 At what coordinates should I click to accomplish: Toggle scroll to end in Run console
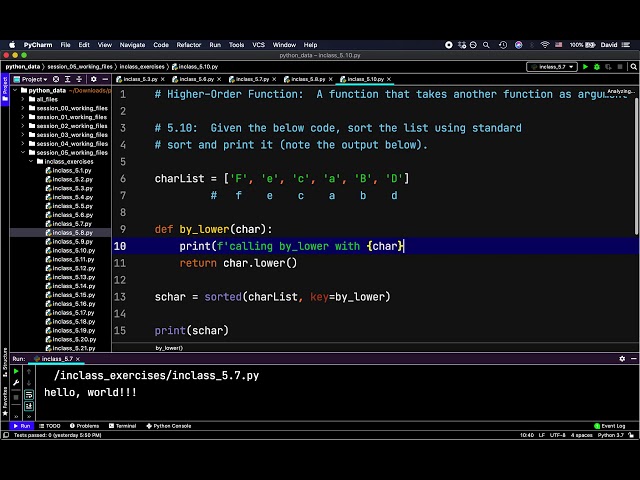point(29,406)
